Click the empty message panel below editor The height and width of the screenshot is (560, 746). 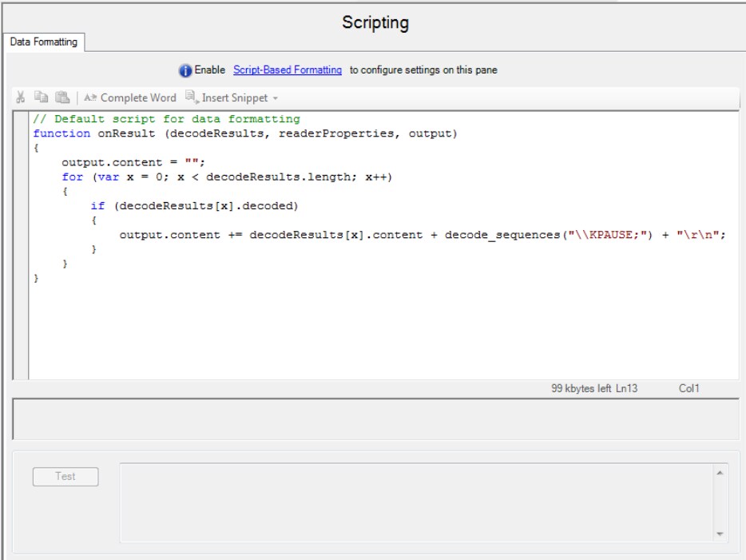375,419
